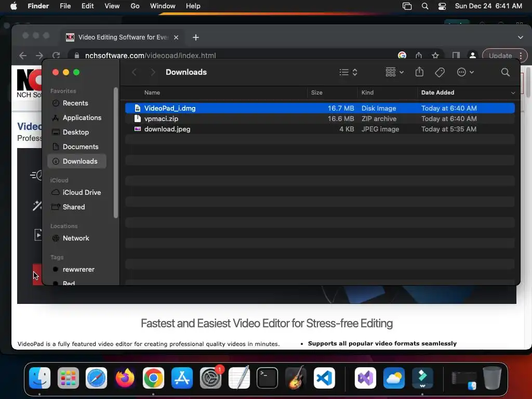
Task: Select the rewwrerer tag
Action: [x=77, y=270]
